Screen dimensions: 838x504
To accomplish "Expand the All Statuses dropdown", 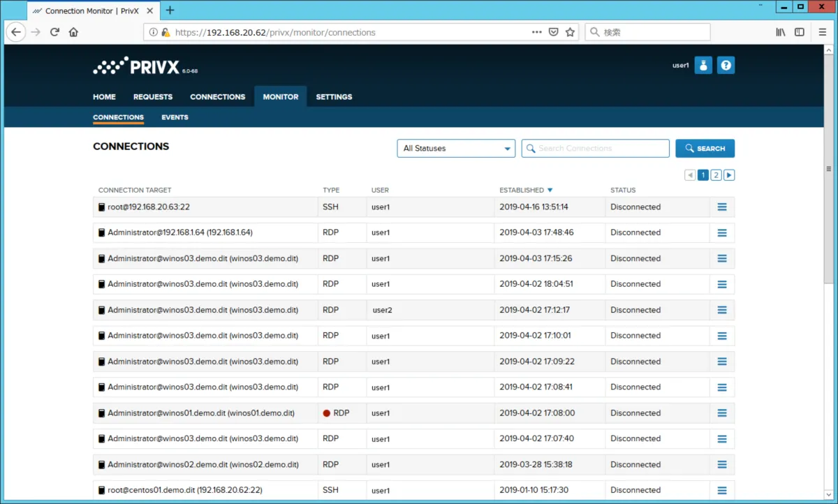I will point(456,149).
